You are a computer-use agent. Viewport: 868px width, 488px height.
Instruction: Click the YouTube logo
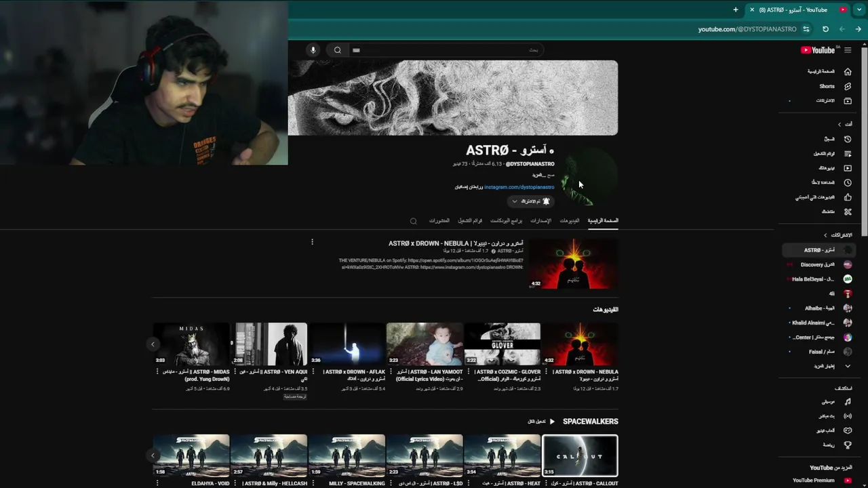click(818, 50)
